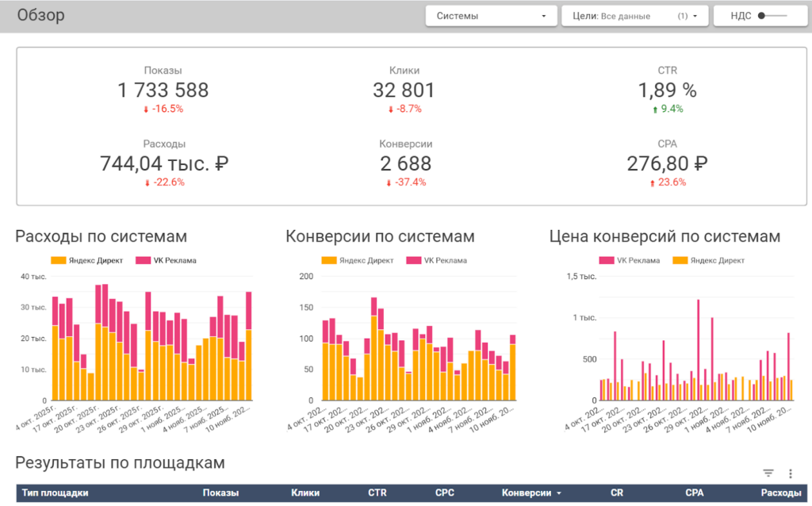Image resolution: width=812 pixels, height=506 pixels.
Task: Hide VK Реклама in the Конверсии по системам legend
Action: [439, 260]
